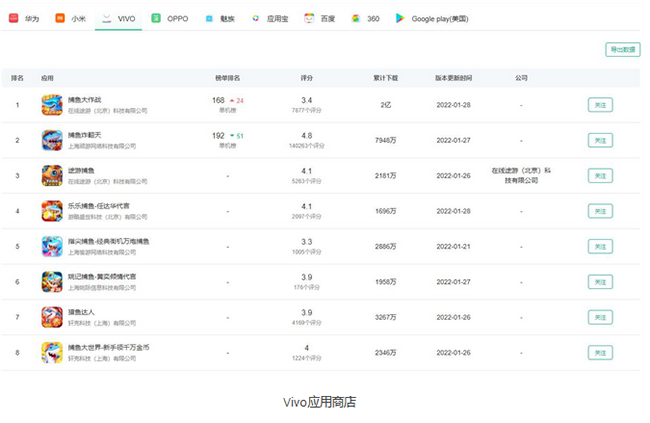Click 关注 for 姚记捕鱼
Viewport: 650px width, 423px height.
click(x=600, y=282)
